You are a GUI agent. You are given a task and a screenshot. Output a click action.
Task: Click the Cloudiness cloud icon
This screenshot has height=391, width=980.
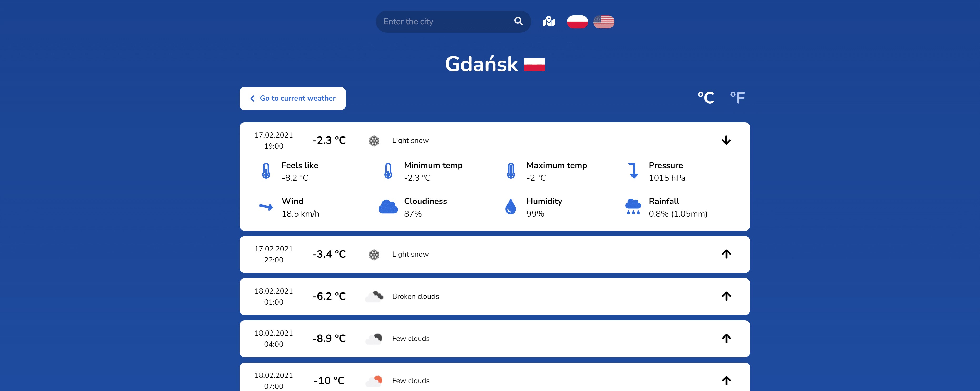pyautogui.click(x=388, y=207)
